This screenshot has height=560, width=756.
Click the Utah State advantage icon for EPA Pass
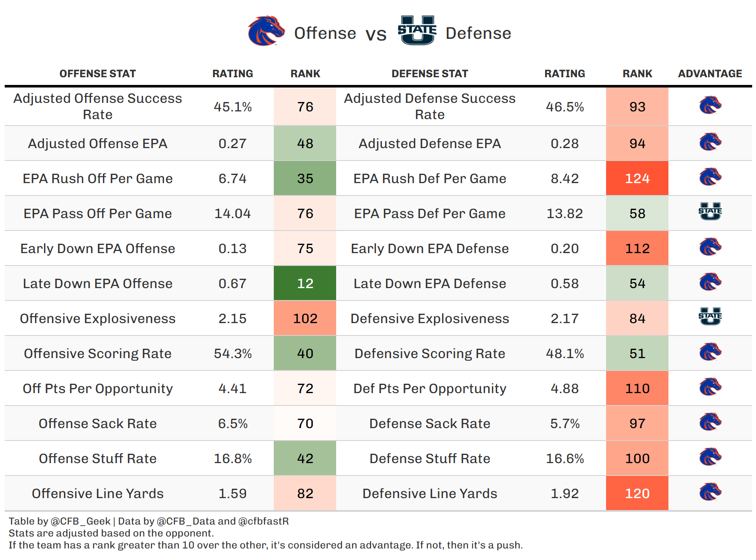pos(710,211)
